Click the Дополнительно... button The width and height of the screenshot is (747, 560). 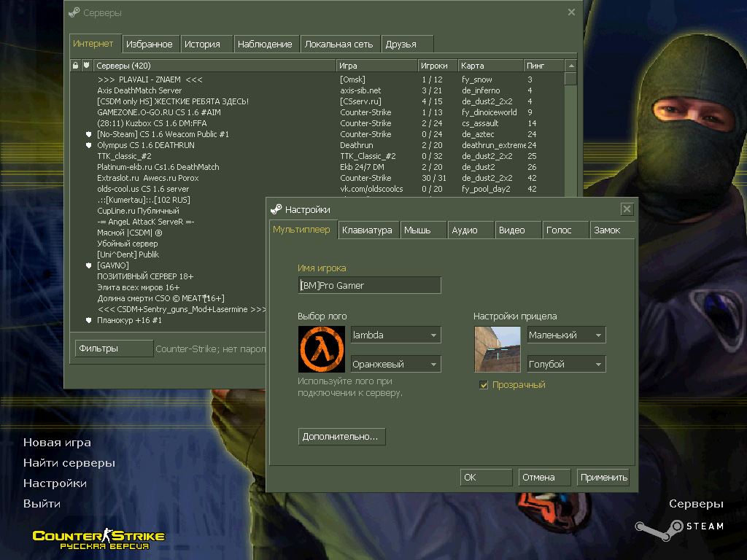pyautogui.click(x=341, y=436)
